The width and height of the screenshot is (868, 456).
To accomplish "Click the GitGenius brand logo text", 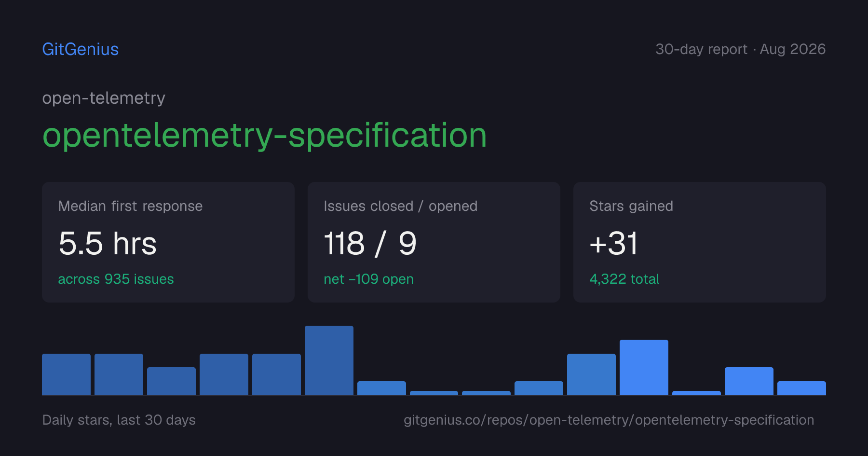I will [81, 49].
